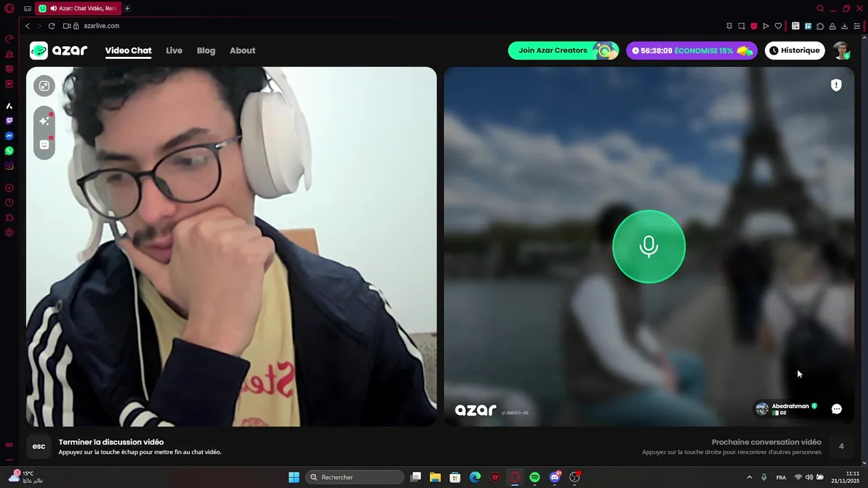Open face sticker filter button
Screen dimensions: 868x488
(44, 144)
